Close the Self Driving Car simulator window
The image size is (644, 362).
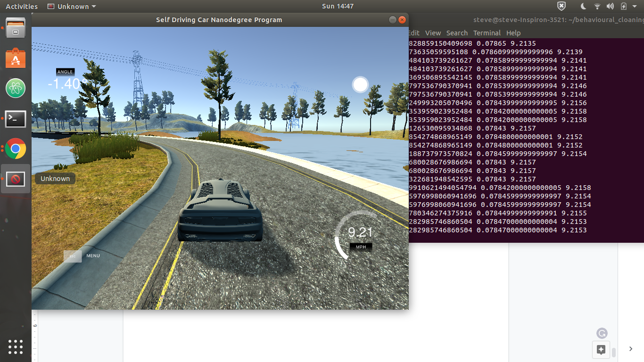pyautogui.click(x=402, y=20)
